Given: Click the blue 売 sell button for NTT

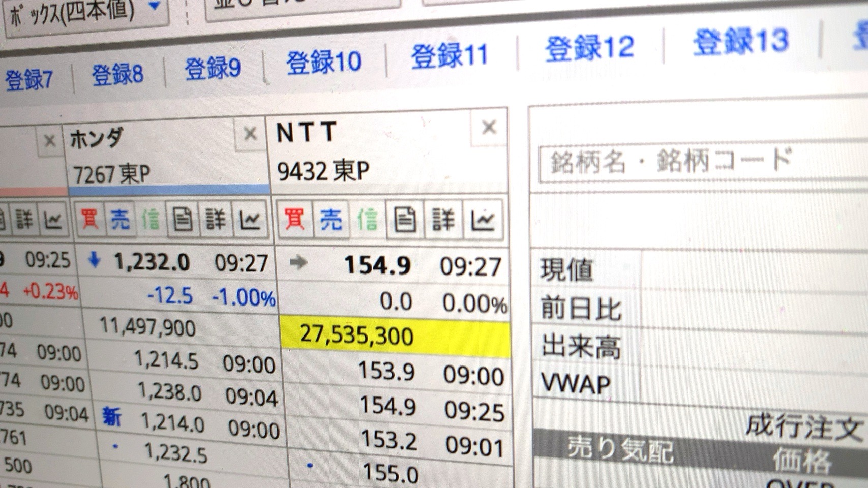Looking at the screenshot, I should click(x=331, y=220).
